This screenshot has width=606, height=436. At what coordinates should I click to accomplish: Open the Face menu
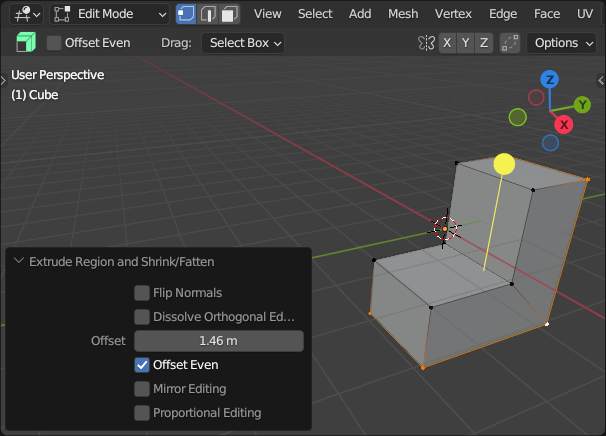547,14
